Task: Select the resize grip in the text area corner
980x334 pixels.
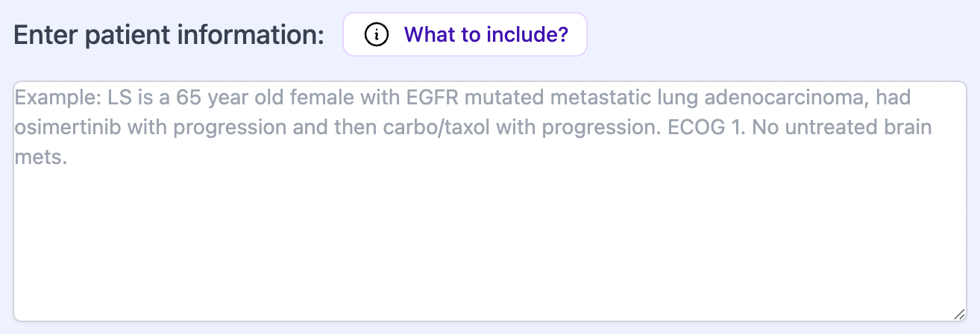Action: pos(960,315)
